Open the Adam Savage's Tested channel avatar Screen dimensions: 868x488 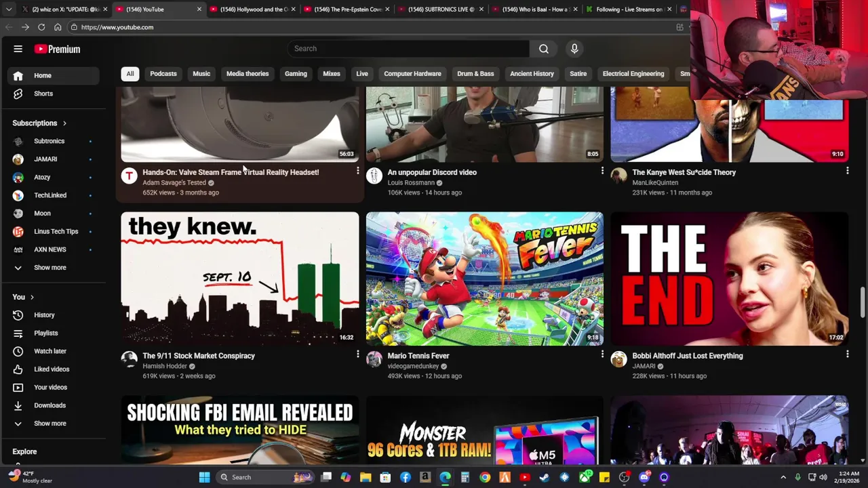point(129,176)
